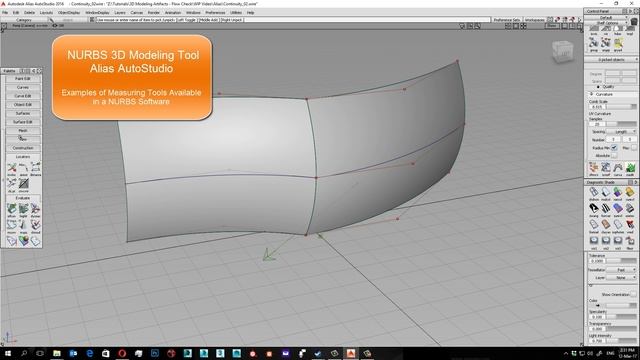Open the Layer None dropdown
Image resolution: width=640 pixels, height=360 pixels.
pos(621,278)
